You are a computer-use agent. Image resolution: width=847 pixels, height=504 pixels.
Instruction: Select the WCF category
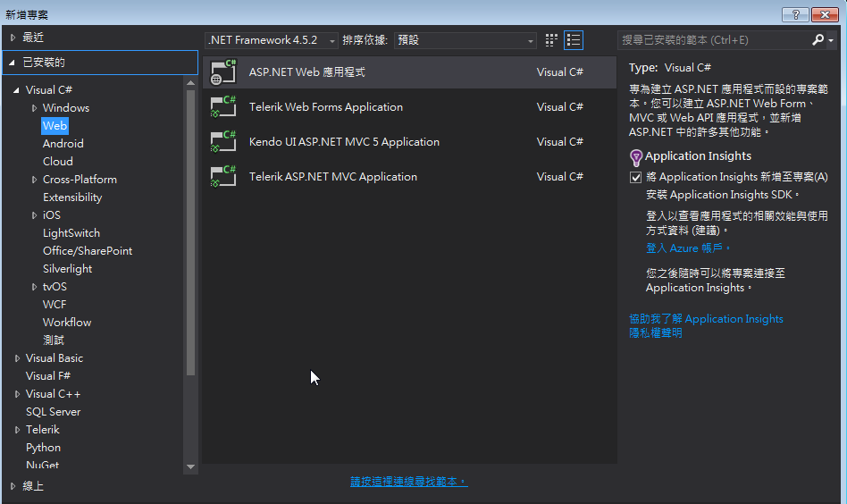tap(55, 304)
